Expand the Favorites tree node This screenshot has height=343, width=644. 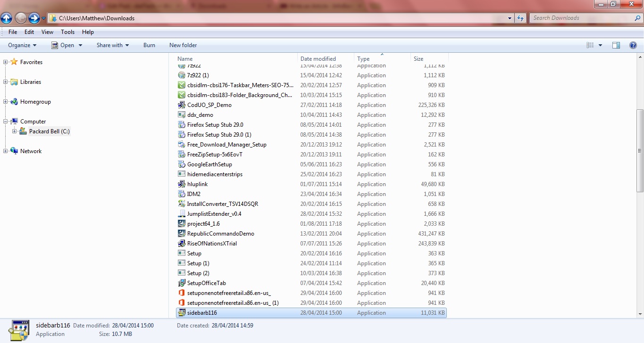(5, 62)
